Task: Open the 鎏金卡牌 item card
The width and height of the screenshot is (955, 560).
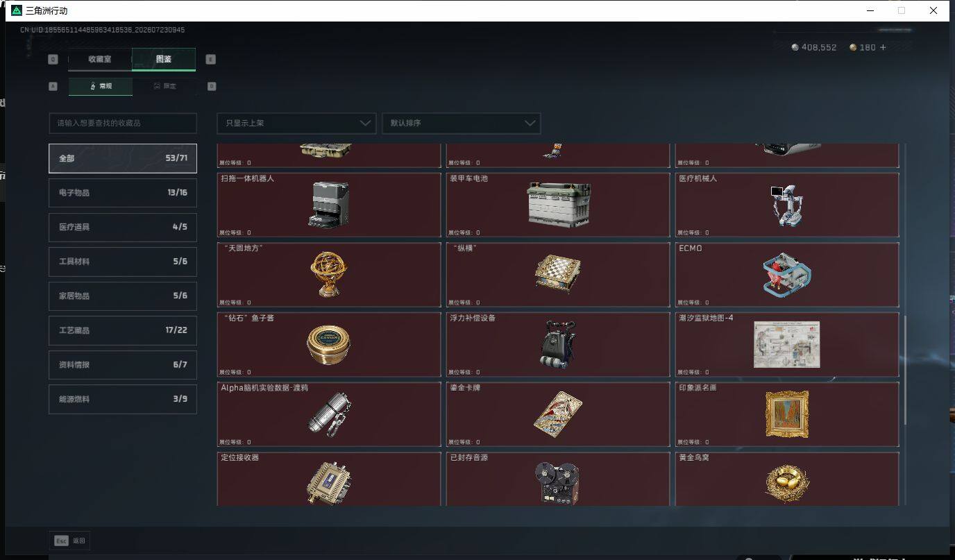Action: click(x=558, y=414)
